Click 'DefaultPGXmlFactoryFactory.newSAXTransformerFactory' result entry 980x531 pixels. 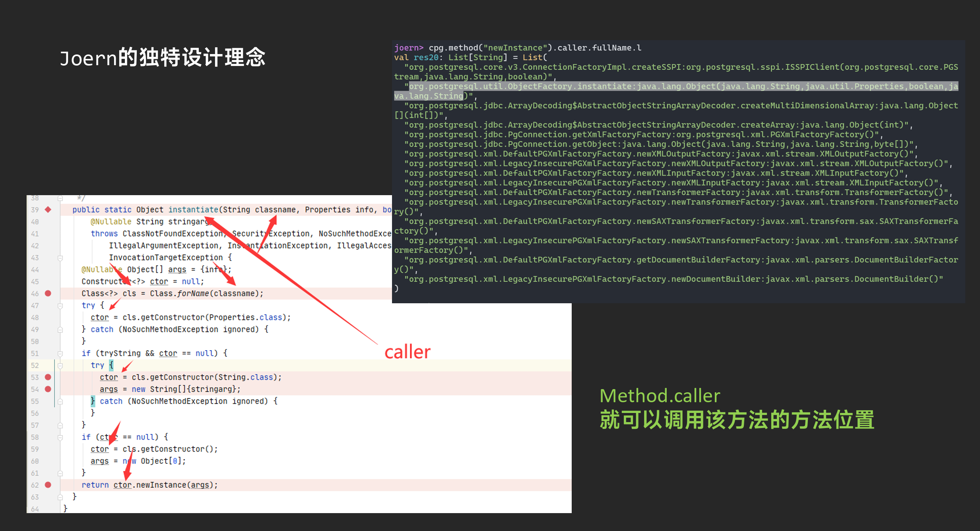point(676,226)
